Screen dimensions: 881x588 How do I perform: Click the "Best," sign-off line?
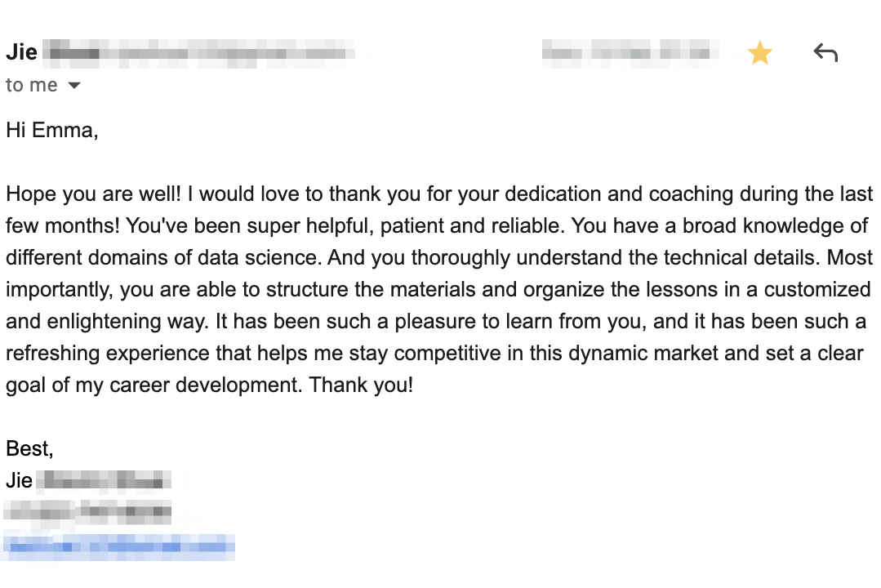pyautogui.click(x=29, y=448)
